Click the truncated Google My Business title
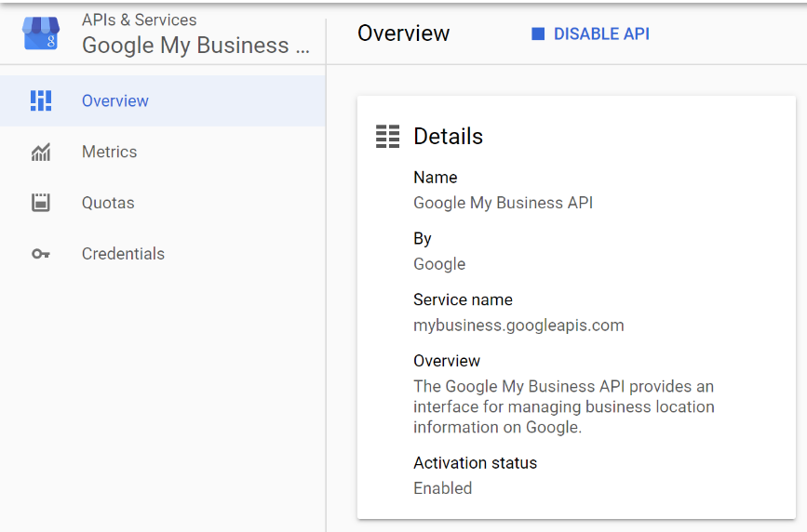 click(196, 46)
